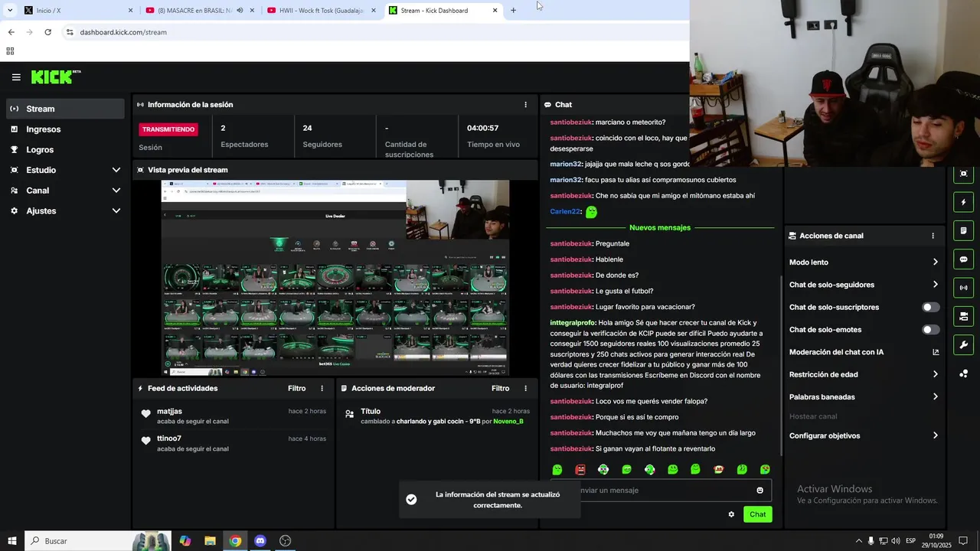The width and height of the screenshot is (980, 551).
Task: Open the Windows Start menu
Action: [x=11, y=541]
